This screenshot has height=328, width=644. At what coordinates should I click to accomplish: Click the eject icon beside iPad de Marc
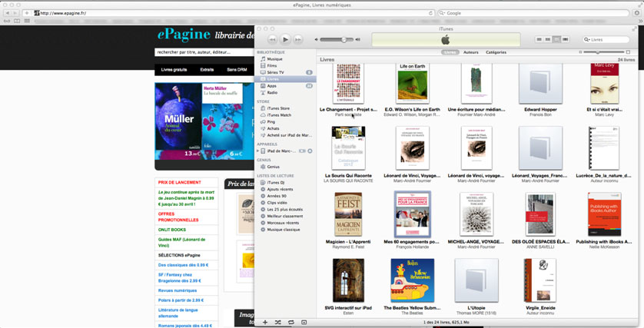[x=310, y=151]
